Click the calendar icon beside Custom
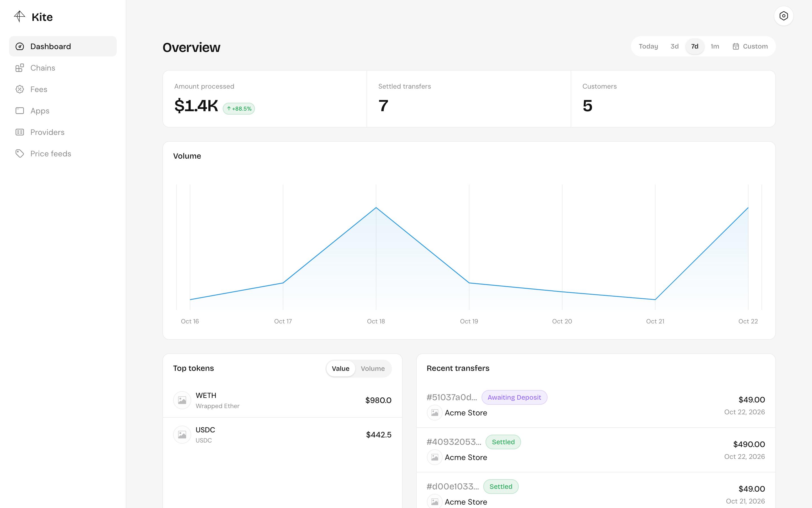The height and width of the screenshot is (508, 812). (736, 46)
